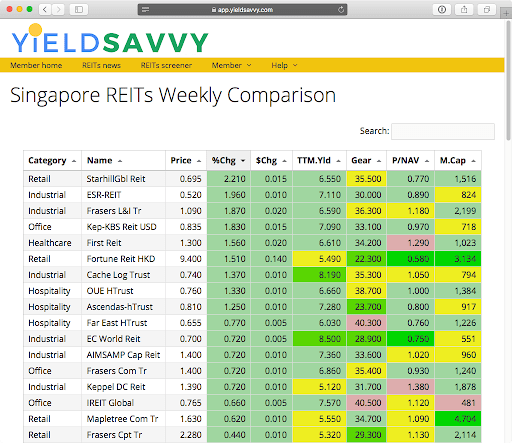This screenshot has height=443, width=512.
Task: Click the 40.300 gearing cell
Action: [x=366, y=323]
